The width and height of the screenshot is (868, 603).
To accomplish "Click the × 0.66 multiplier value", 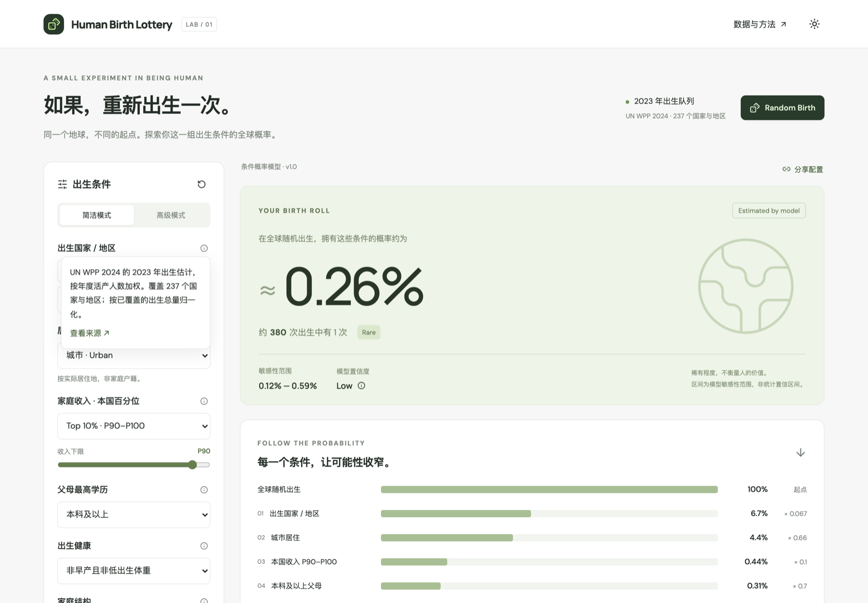I will (797, 538).
